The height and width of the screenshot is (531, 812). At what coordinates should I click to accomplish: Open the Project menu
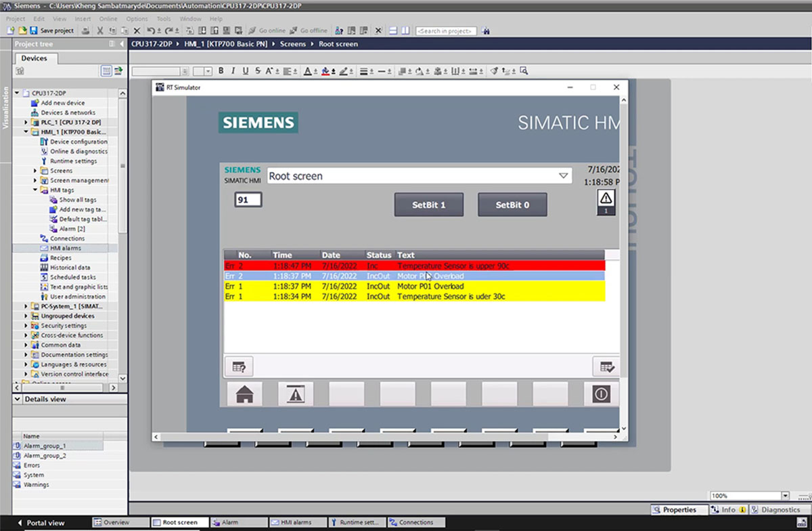[16, 19]
